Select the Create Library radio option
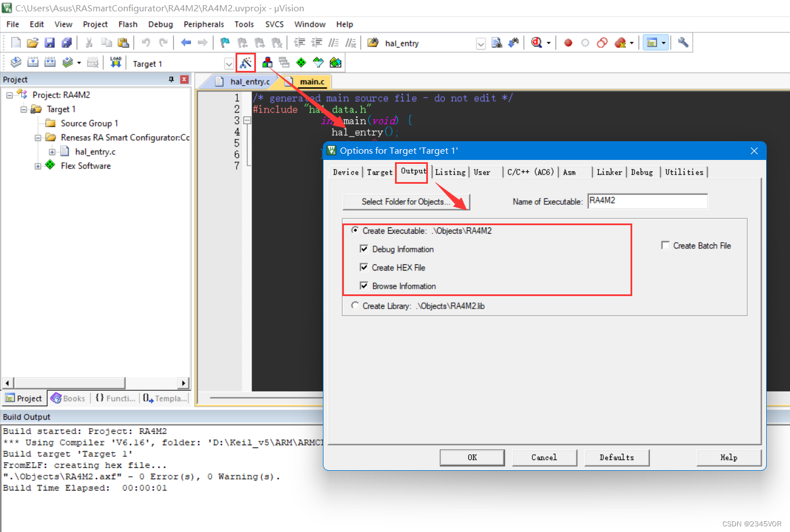 coord(355,305)
